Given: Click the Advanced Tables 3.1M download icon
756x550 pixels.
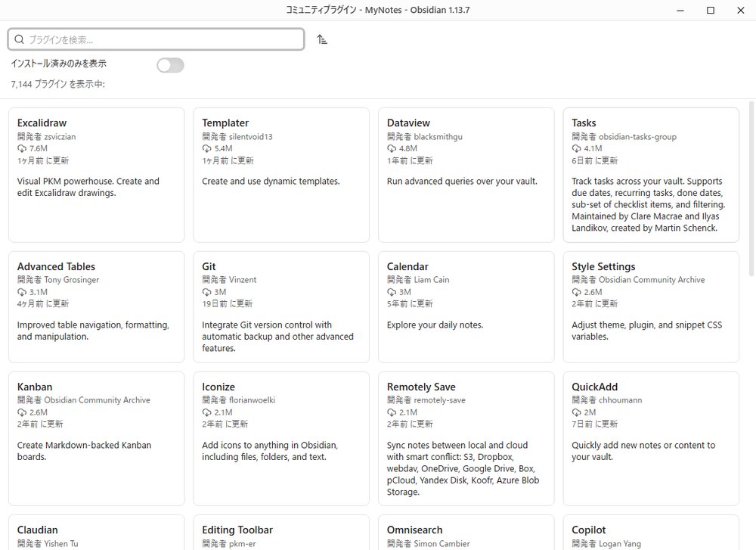Looking at the screenshot, I should click(22, 292).
